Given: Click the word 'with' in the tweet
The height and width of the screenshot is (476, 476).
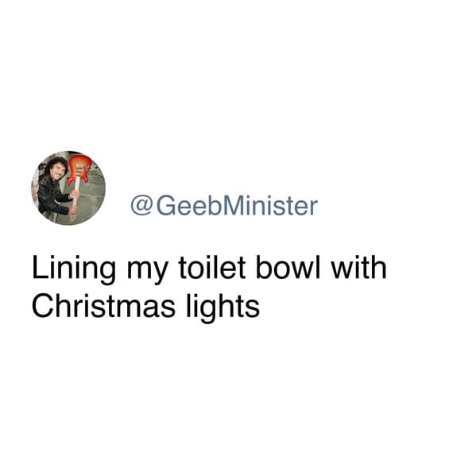Looking at the screenshot, I should coord(358,267).
